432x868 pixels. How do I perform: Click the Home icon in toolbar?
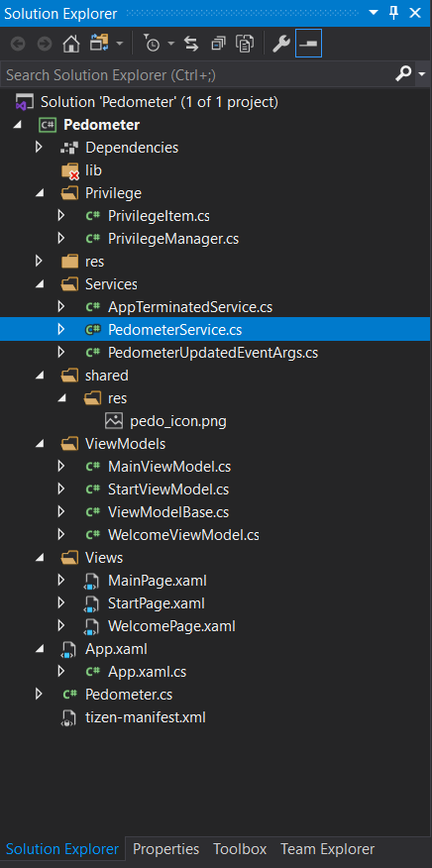(x=70, y=45)
